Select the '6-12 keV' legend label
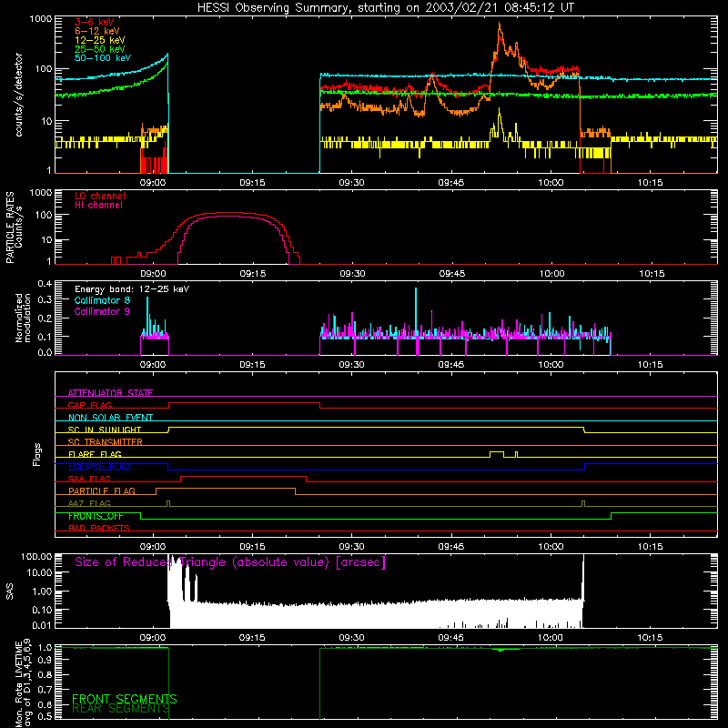Screen dimensions: 728x728 [x=96, y=31]
